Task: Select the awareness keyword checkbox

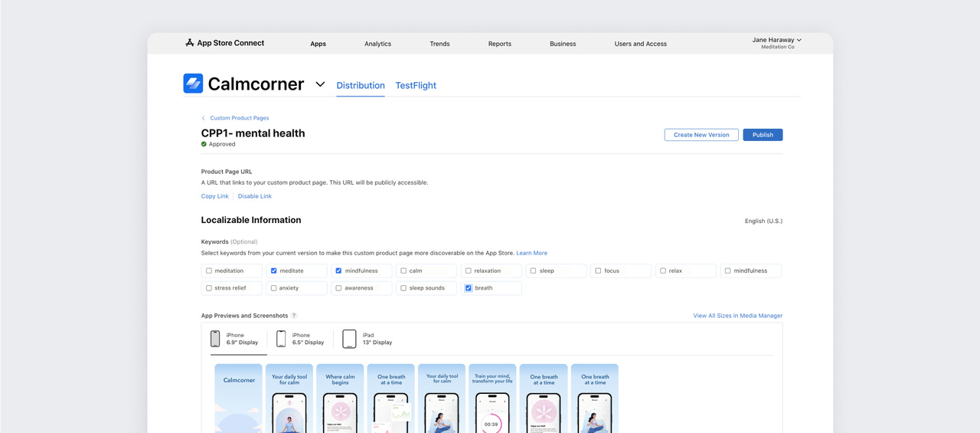Action: tap(338, 288)
